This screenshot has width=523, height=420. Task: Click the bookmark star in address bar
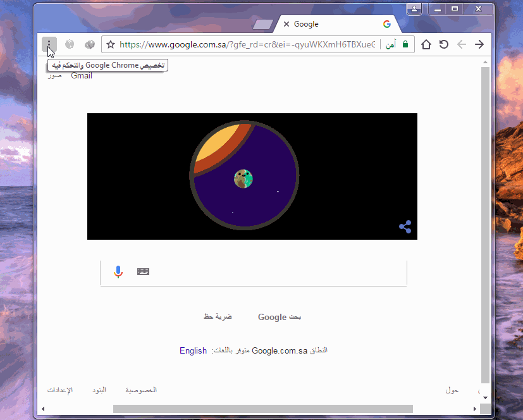pos(111,44)
